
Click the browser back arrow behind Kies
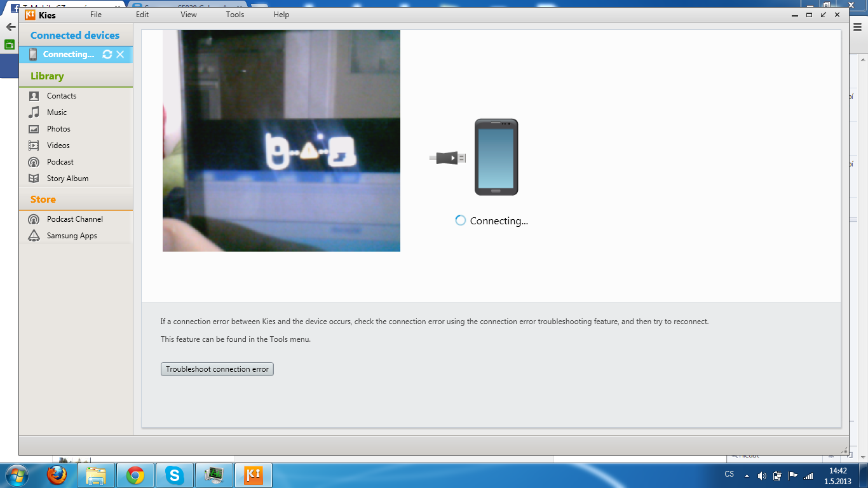(10, 27)
